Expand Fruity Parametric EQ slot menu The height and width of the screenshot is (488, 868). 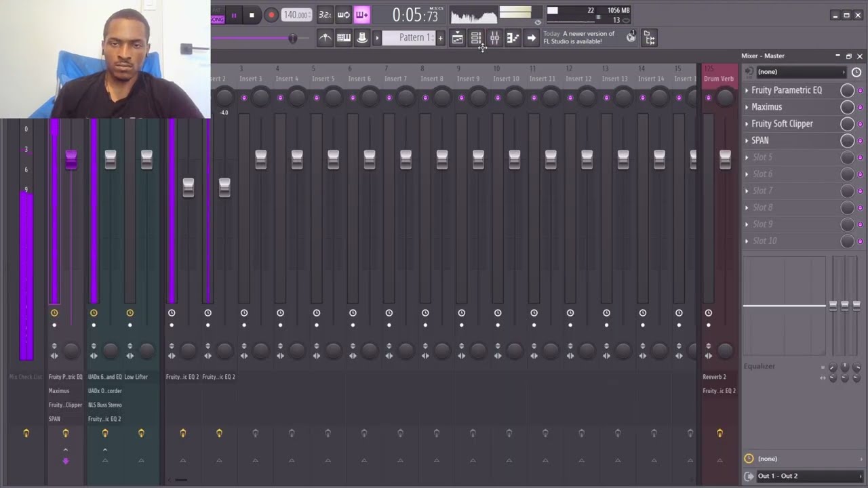747,90
